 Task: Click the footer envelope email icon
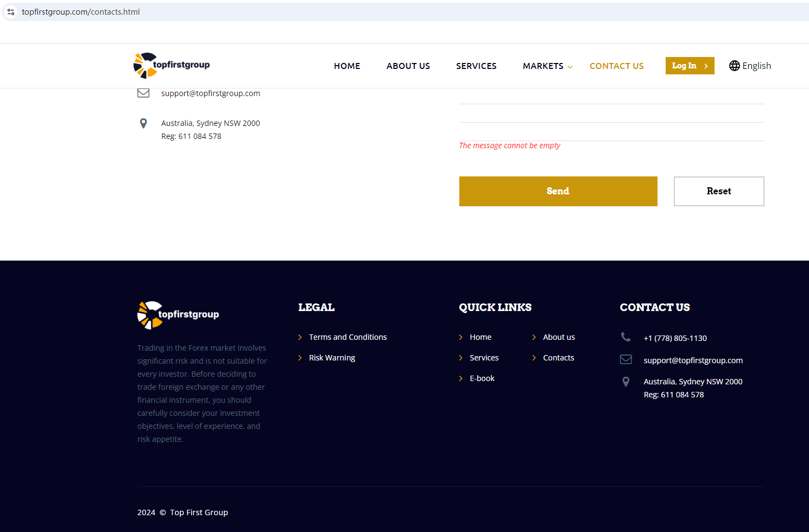click(626, 359)
